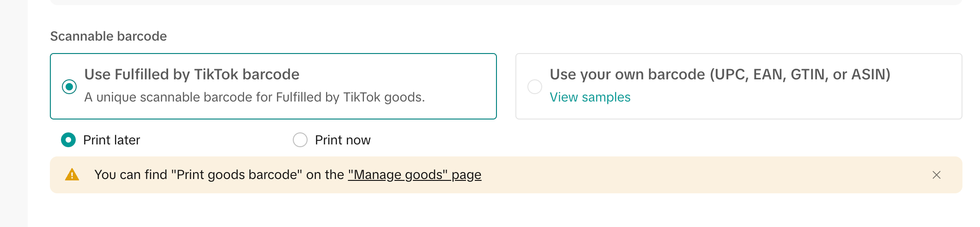Click the gray left sidebar strip
Image resolution: width=980 pixels, height=227 pixels.
pyautogui.click(x=14, y=115)
